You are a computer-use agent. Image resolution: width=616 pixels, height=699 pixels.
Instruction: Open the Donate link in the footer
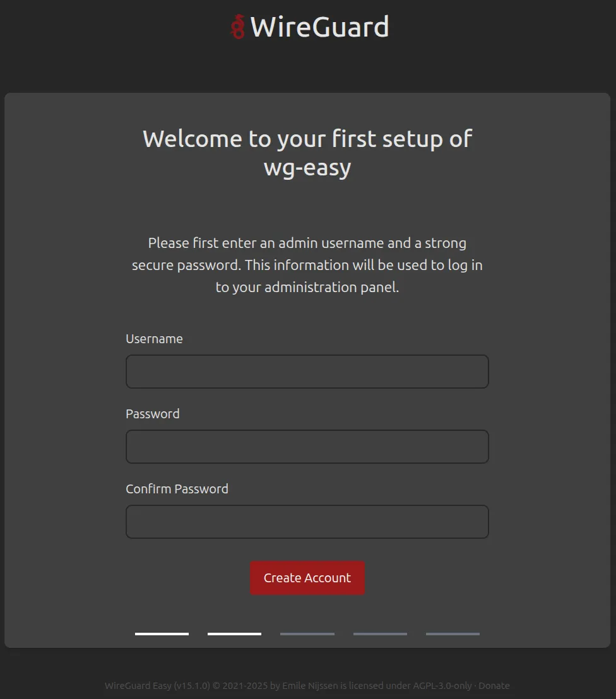[494, 686]
